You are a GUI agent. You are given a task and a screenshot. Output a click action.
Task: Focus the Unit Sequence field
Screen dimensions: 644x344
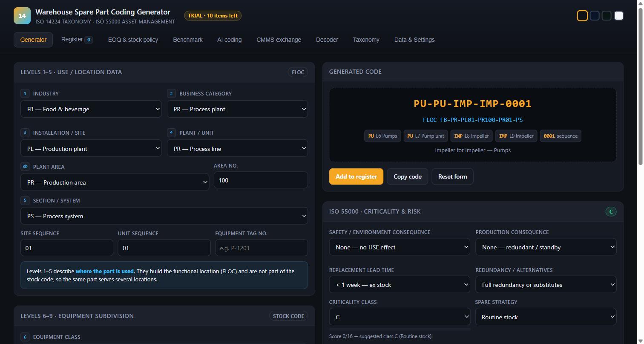164,248
